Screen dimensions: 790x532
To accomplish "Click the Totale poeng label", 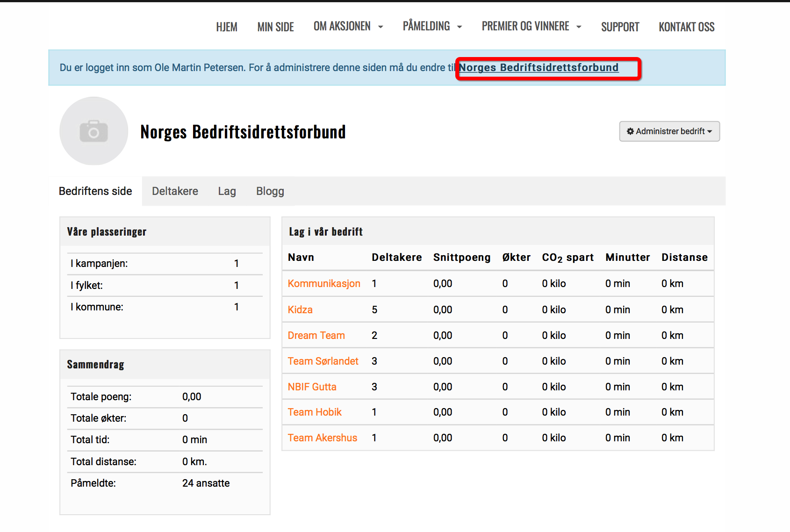I will (x=101, y=397).
